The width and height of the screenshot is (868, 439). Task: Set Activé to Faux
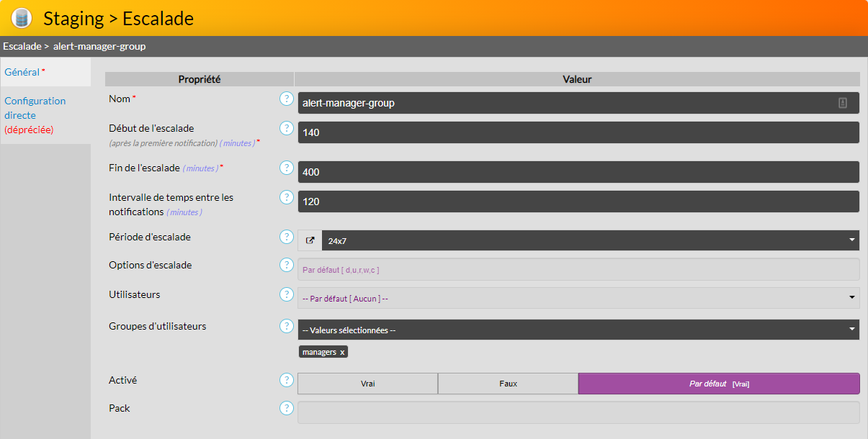[508, 384]
